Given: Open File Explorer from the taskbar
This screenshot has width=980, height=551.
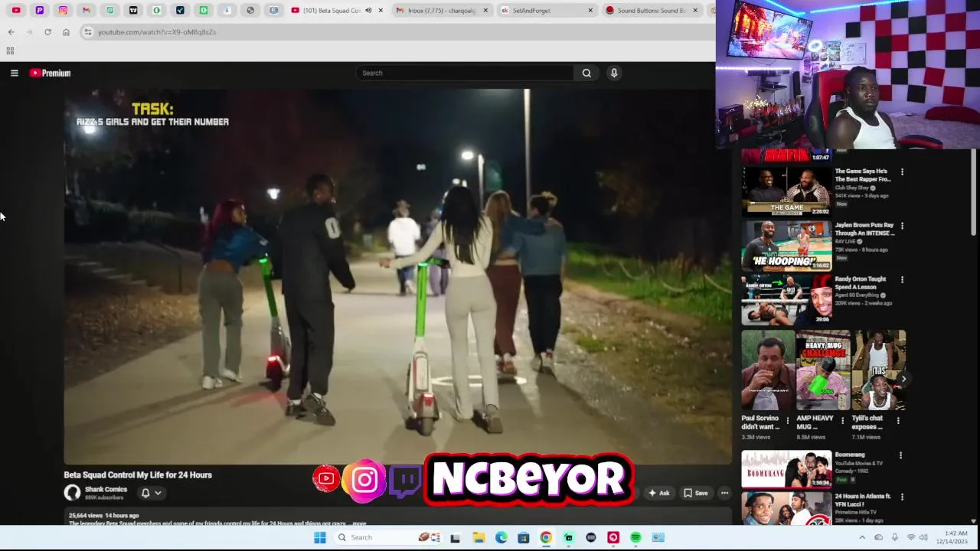Looking at the screenshot, I should pyautogui.click(x=478, y=537).
